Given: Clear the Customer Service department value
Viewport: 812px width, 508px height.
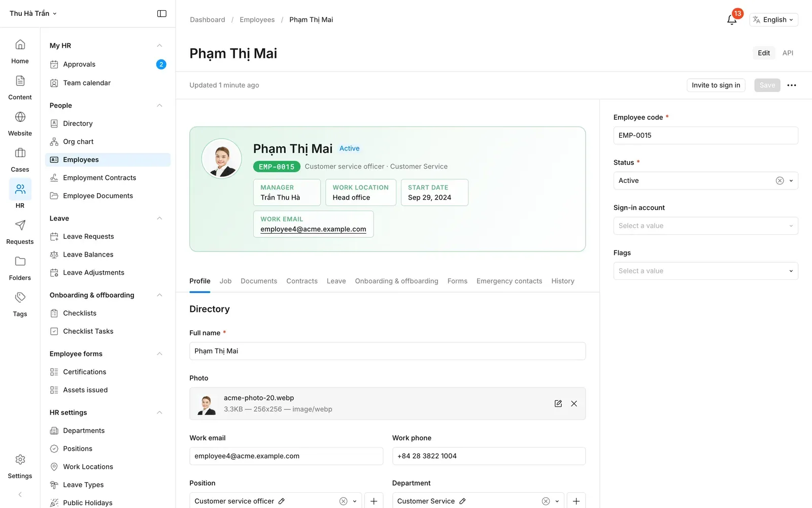Looking at the screenshot, I should 546,501.
